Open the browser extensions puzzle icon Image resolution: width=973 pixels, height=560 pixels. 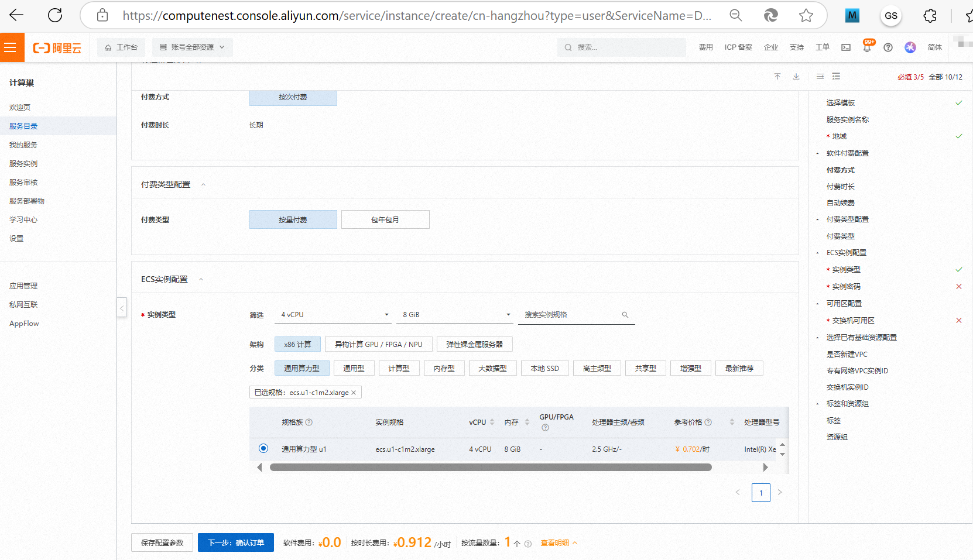(x=930, y=16)
